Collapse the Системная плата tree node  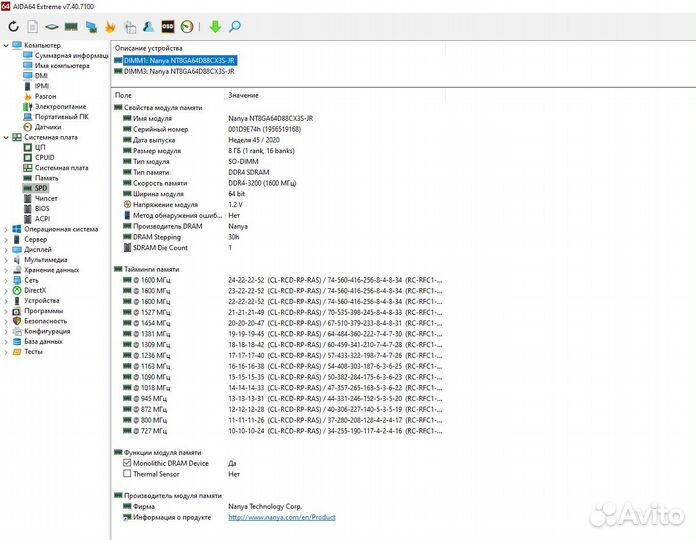point(6,137)
